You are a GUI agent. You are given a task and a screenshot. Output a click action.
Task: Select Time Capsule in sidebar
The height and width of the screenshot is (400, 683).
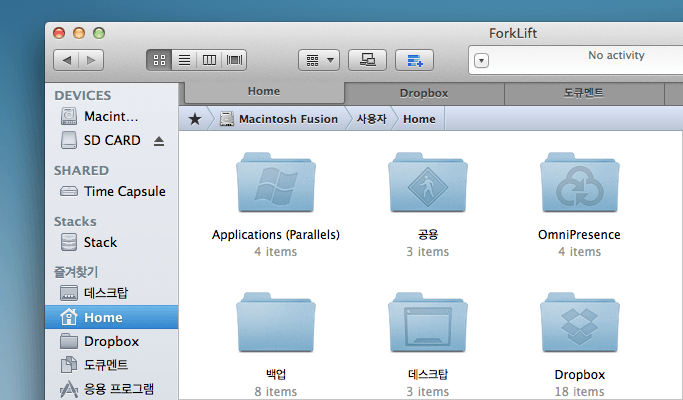tap(112, 191)
